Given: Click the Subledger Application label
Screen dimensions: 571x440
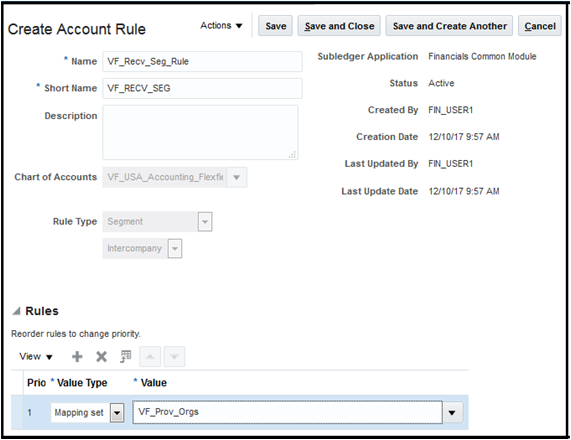Looking at the screenshot, I should [x=367, y=56].
